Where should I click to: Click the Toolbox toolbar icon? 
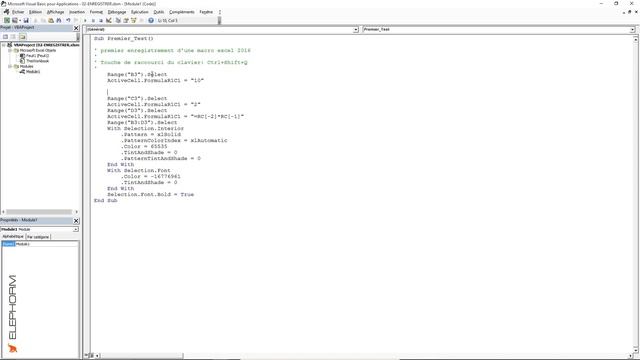(141, 20)
